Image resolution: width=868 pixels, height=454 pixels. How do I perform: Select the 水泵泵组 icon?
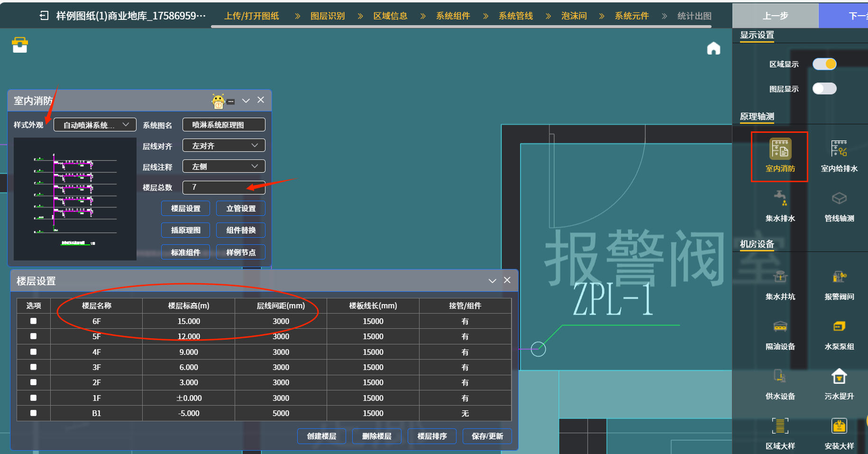coord(839,327)
